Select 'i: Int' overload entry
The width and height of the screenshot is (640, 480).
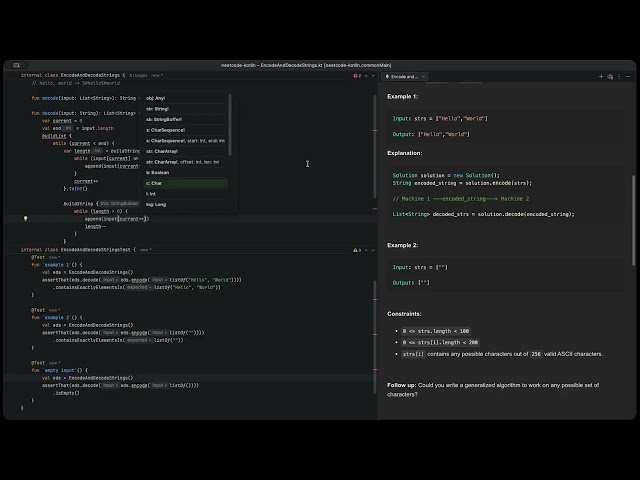[x=185, y=193]
